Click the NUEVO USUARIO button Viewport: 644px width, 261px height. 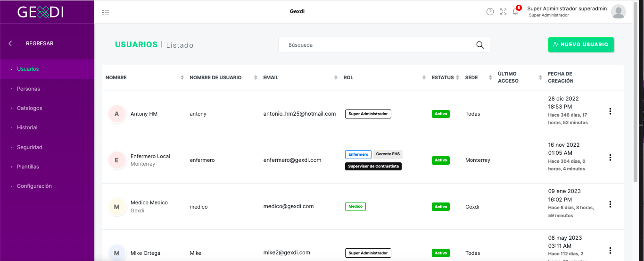tap(581, 44)
